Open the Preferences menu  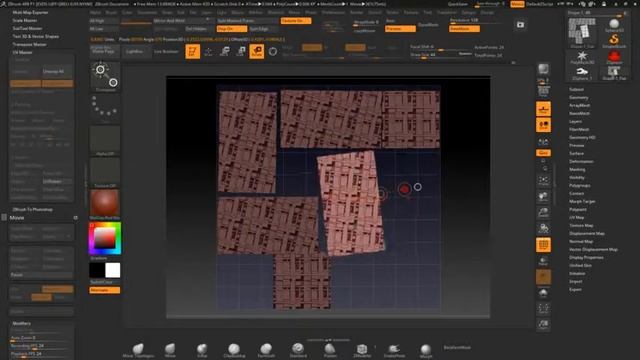(333, 13)
